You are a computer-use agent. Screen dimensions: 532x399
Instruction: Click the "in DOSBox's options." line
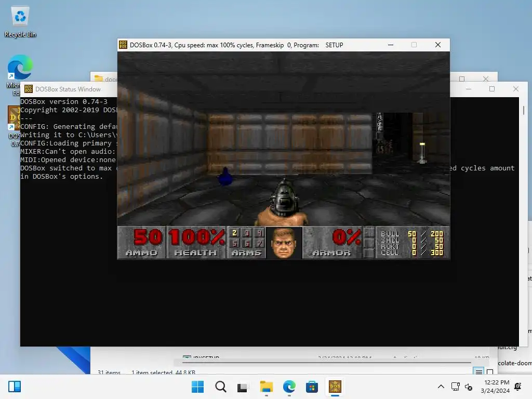pos(61,177)
